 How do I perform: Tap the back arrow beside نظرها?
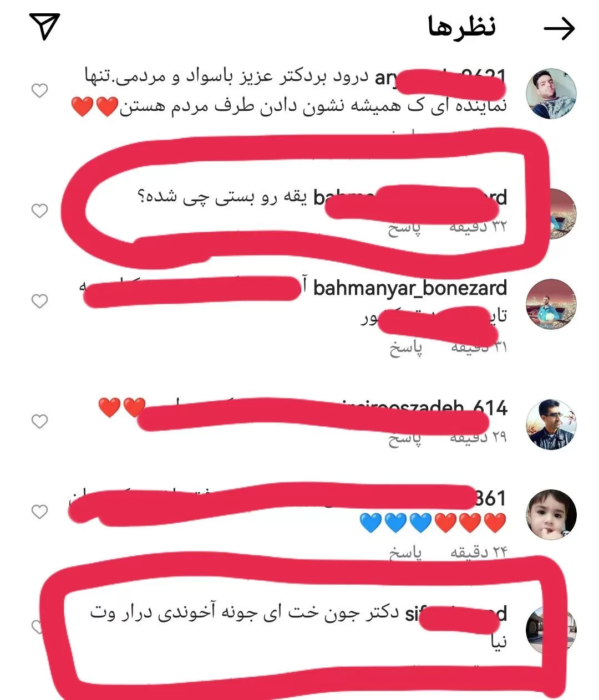pyautogui.click(x=559, y=29)
